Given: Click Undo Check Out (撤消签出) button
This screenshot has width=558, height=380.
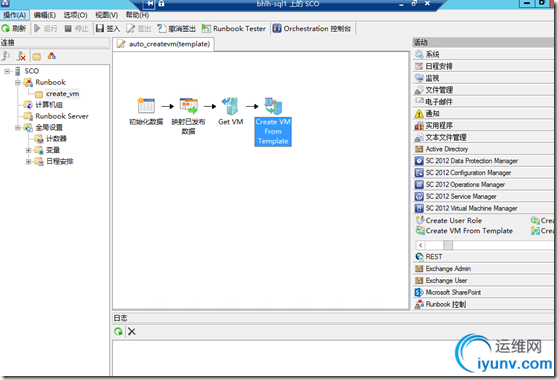Looking at the screenshot, I should 177,28.
